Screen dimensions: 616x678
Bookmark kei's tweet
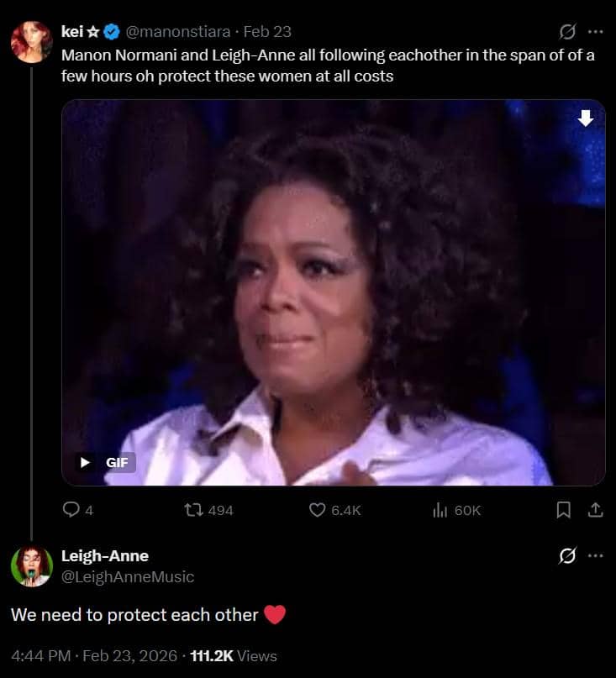(x=564, y=510)
